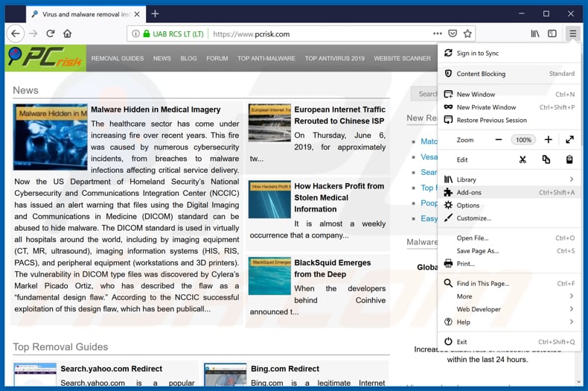The height and width of the screenshot is (391, 588).
Task: Click the How Hackers Profit article thumbnail
Action: coord(269,200)
